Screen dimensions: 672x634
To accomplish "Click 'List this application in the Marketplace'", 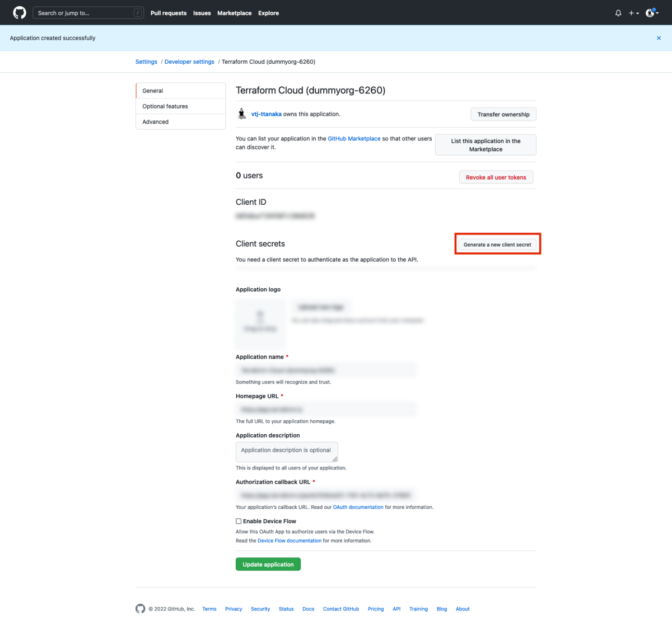I will pyautogui.click(x=486, y=145).
